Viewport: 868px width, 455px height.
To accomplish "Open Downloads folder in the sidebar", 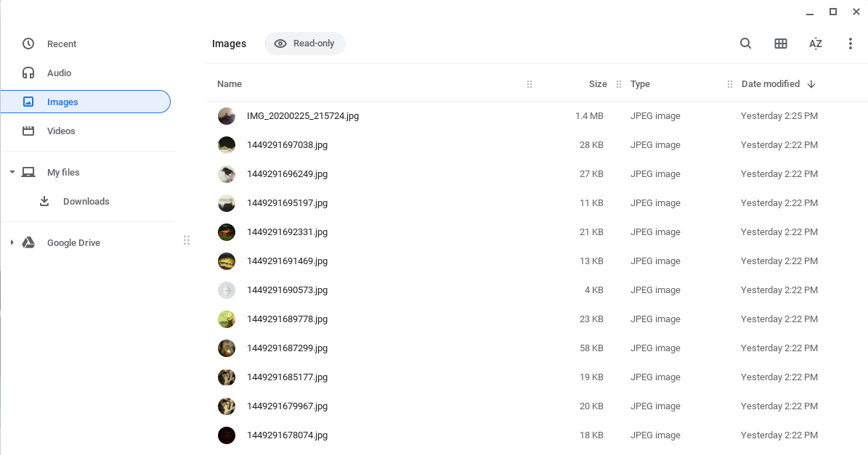I will [x=86, y=201].
